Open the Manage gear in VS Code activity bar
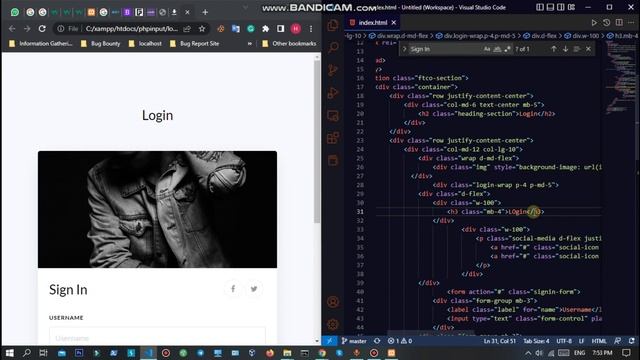The width and height of the screenshot is (640, 360). pos(333,324)
